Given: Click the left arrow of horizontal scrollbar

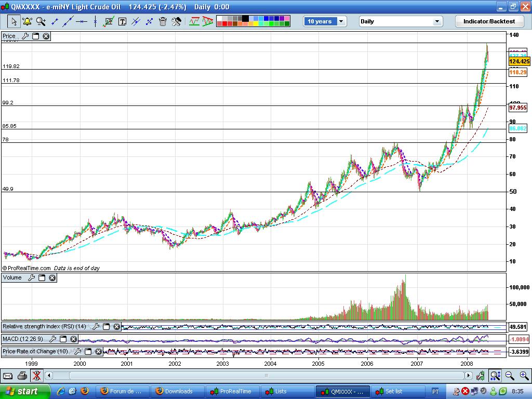Looking at the screenshot, I should (49, 376).
